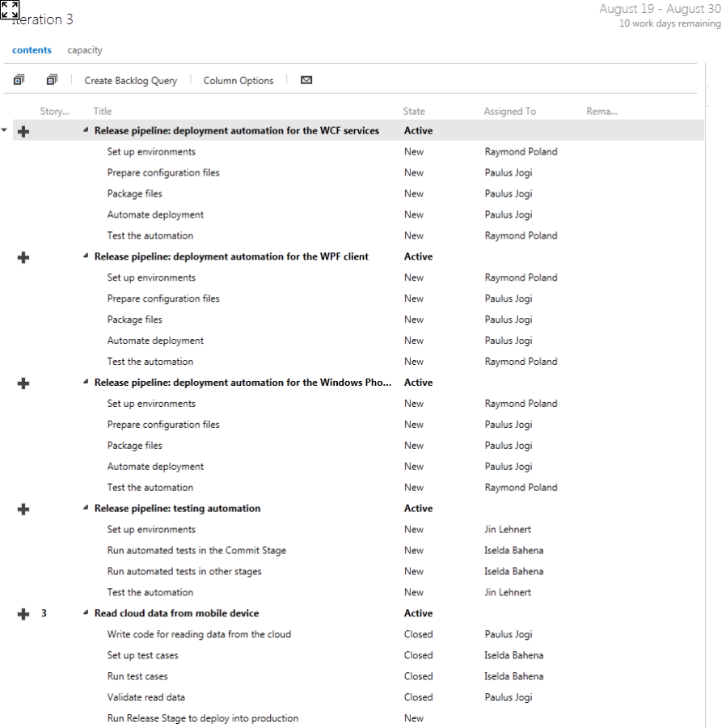Image resolution: width=726 pixels, height=728 pixels.
Task: Collapse the WPF client story tree
Action: 87,256
